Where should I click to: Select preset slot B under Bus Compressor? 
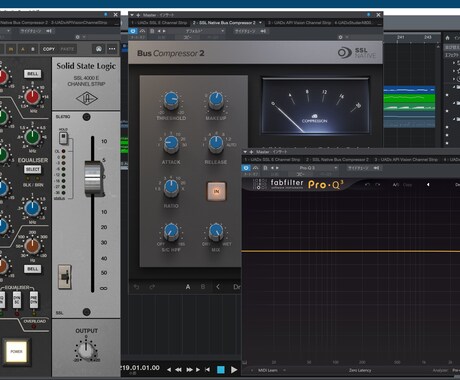point(203,287)
